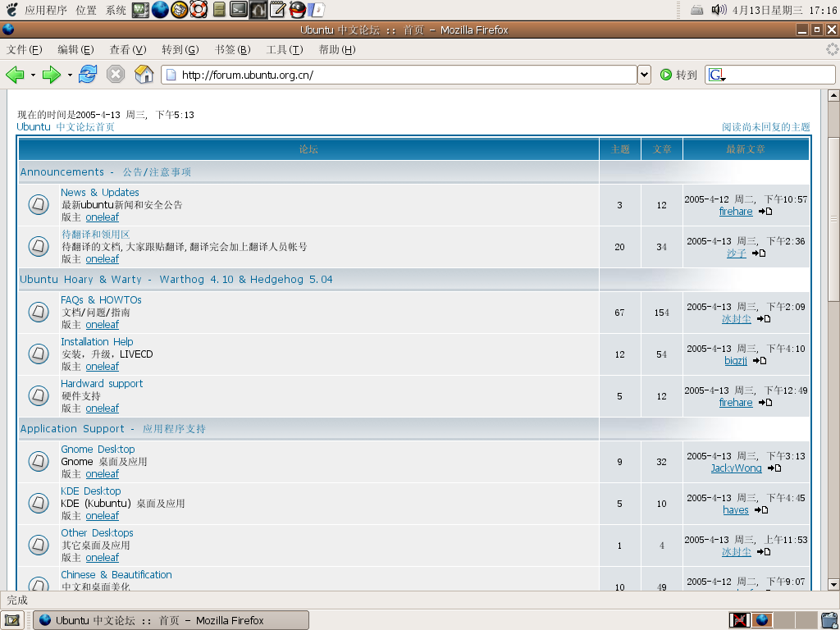Click the printer icon in notification area
The height and width of the screenshot is (630, 840).
coord(696,10)
